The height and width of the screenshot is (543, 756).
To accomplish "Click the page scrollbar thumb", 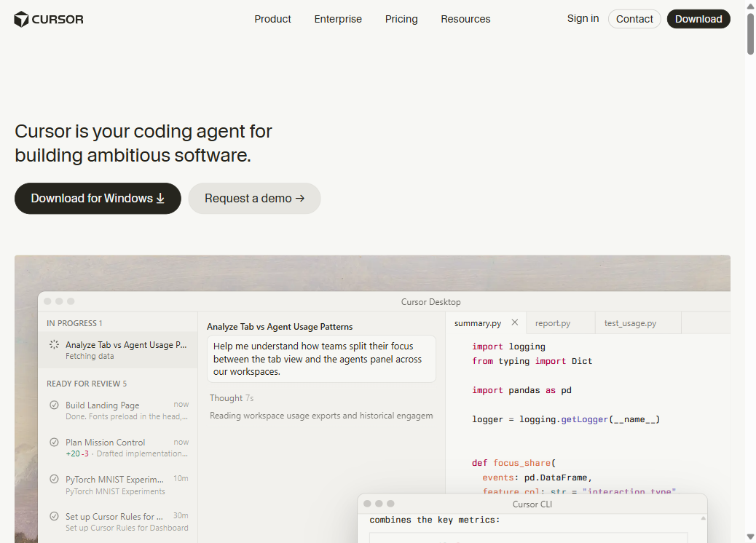I will (x=750, y=33).
